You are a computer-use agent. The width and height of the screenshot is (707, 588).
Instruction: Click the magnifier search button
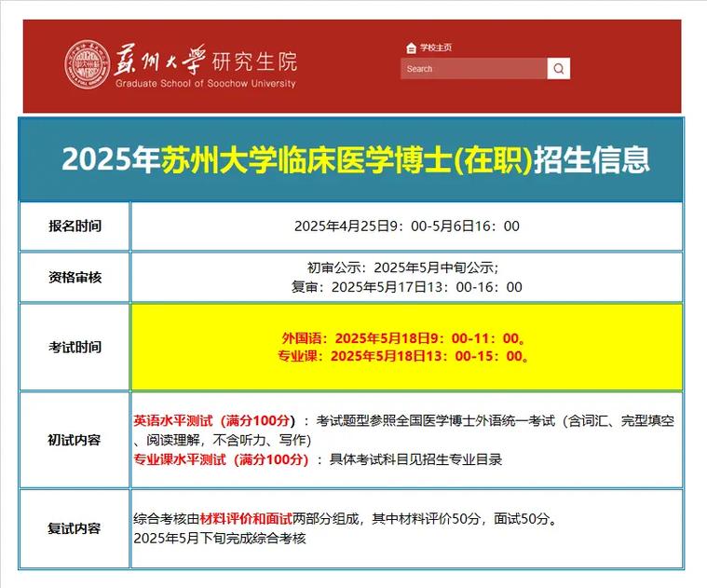(x=559, y=69)
